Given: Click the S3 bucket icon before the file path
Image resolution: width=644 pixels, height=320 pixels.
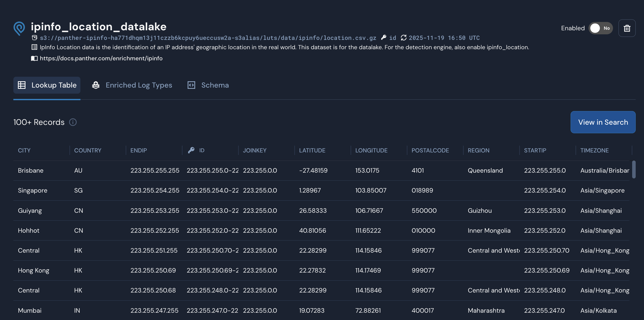Looking at the screenshot, I should [x=35, y=38].
